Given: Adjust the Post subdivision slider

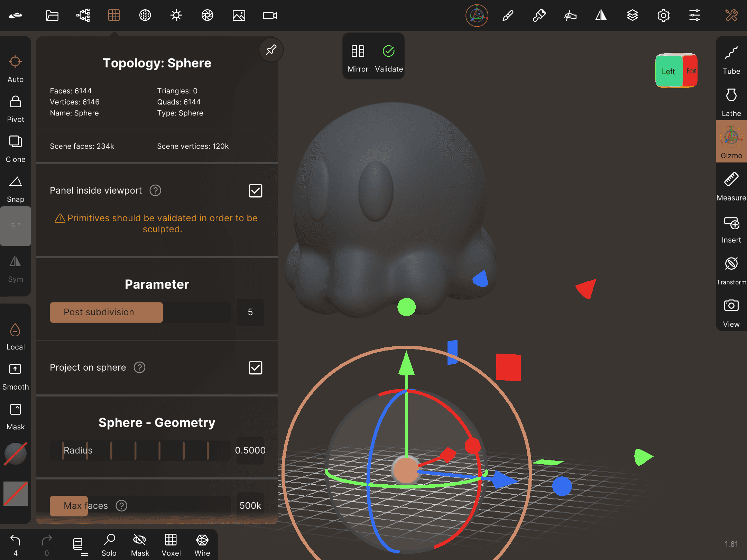Looking at the screenshot, I should coord(140,312).
